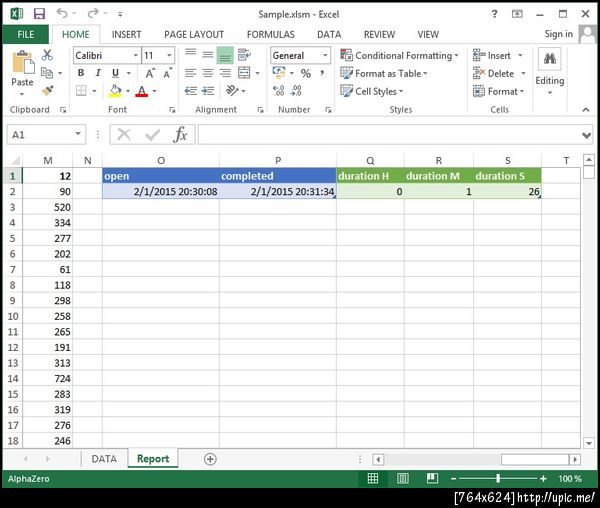Open the text orientation tool

point(232,91)
